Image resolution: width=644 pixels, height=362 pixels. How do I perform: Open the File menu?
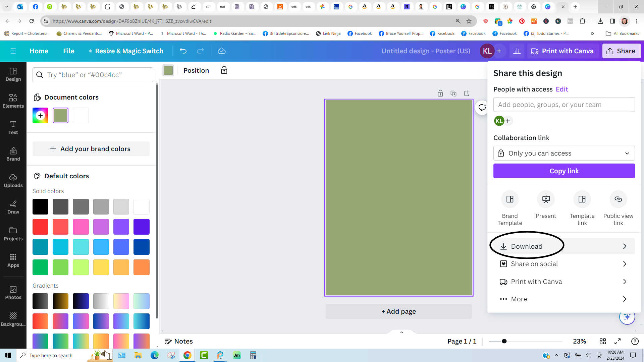[x=69, y=51]
